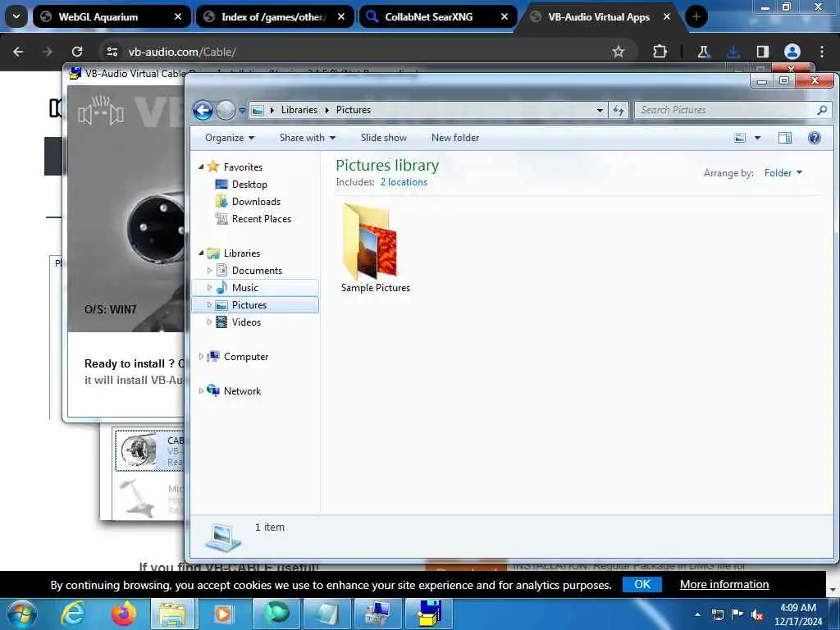Open Explorer help question mark icon
Image resolution: width=840 pixels, height=630 pixels.
click(815, 138)
